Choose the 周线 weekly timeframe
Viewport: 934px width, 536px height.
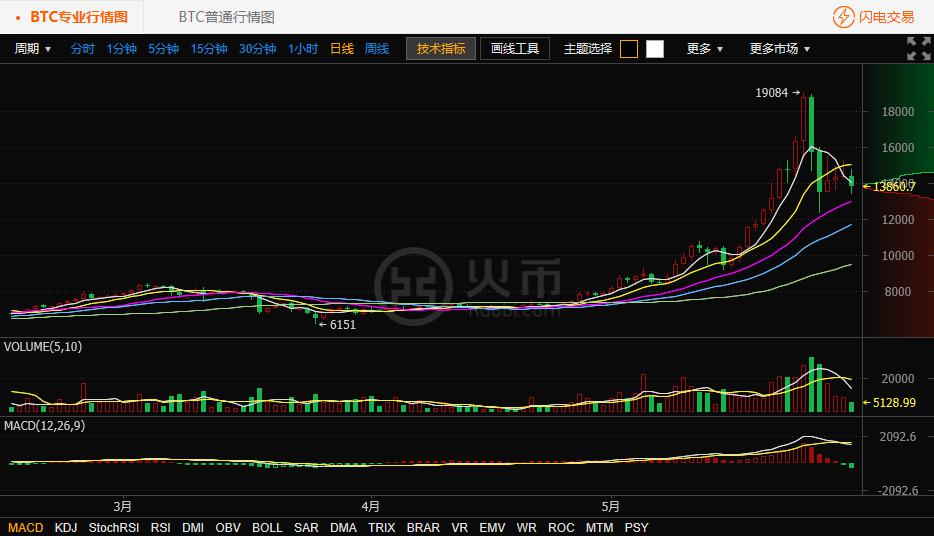[x=377, y=48]
